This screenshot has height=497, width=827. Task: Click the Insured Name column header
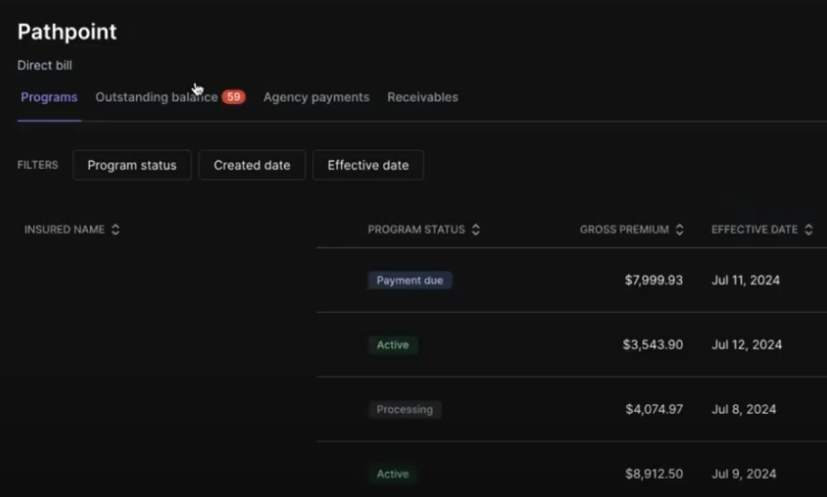[x=64, y=230]
